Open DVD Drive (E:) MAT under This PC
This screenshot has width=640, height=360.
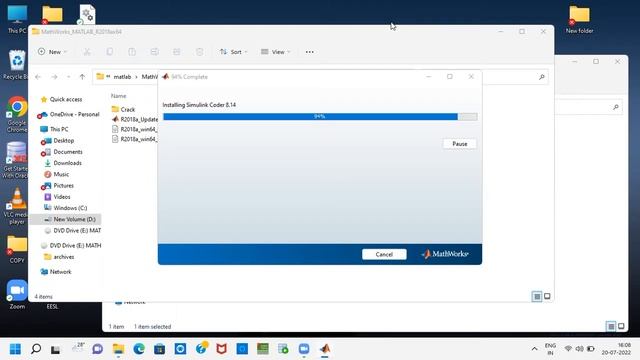[77, 231]
